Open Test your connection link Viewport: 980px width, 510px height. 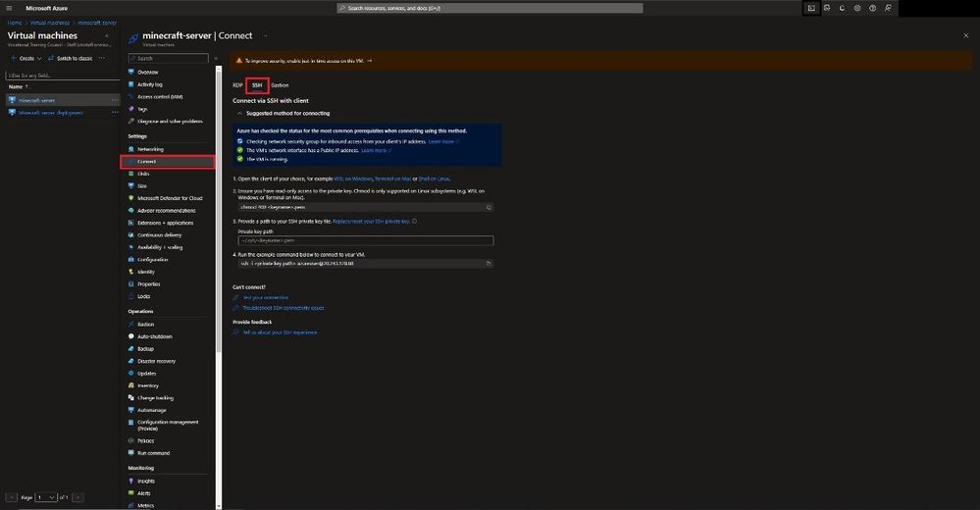[x=266, y=297]
